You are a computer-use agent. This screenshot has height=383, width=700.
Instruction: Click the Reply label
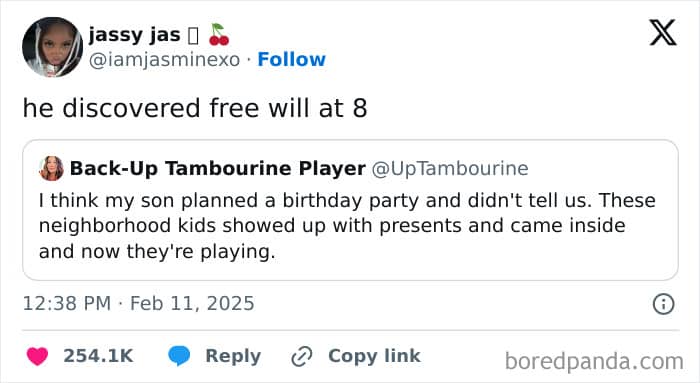pos(233,356)
